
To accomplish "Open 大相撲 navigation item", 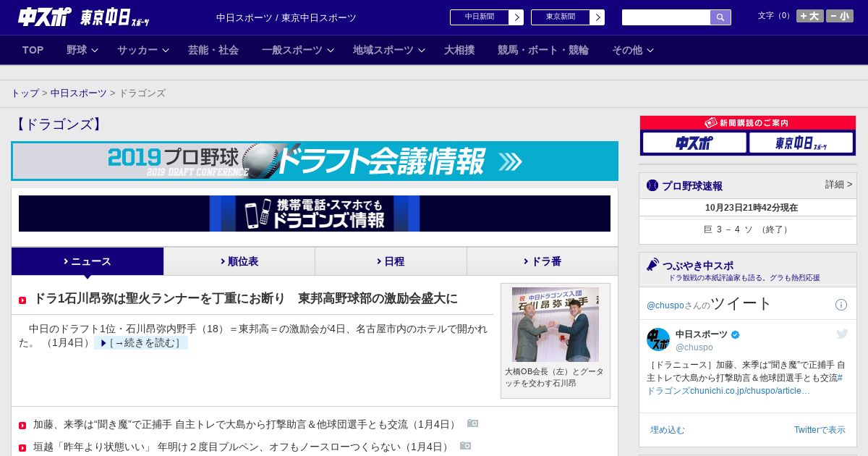I will [459, 50].
